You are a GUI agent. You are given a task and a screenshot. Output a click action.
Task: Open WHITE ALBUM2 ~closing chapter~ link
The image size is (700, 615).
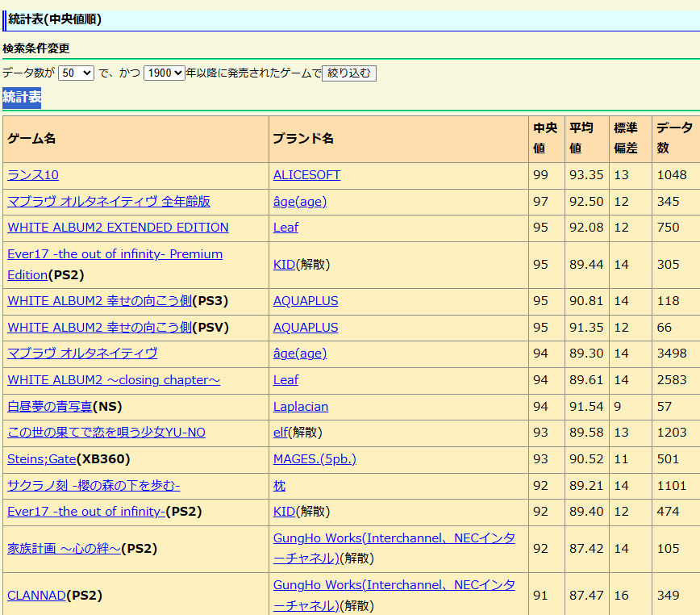[x=114, y=380]
